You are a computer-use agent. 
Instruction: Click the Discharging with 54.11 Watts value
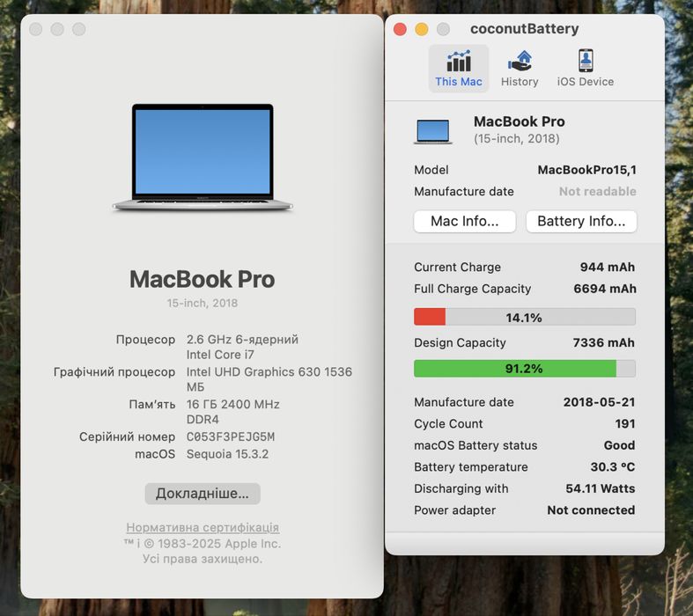601,488
